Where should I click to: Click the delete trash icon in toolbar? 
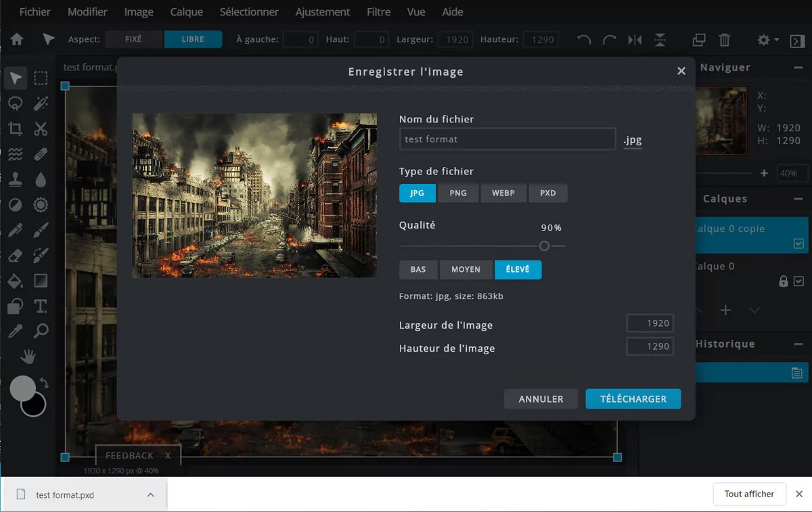[x=725, y=40]
